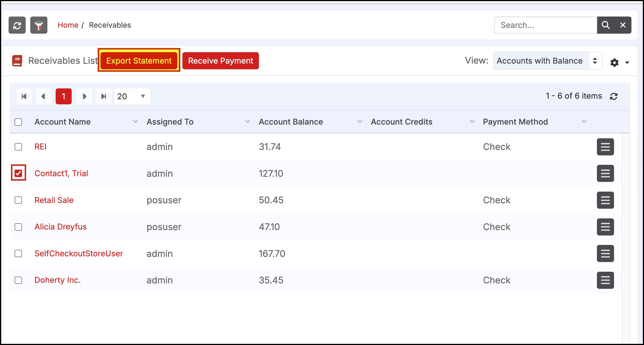This screenshot has height=345, width=644.
Task: Open the Contact1, Trial account link
Action: tap(61, 173)
